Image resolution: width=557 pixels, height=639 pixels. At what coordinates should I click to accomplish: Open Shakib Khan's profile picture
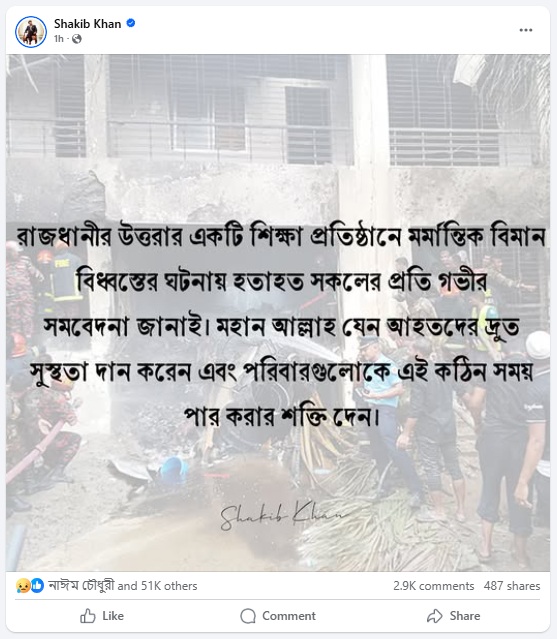coord(31,31)
